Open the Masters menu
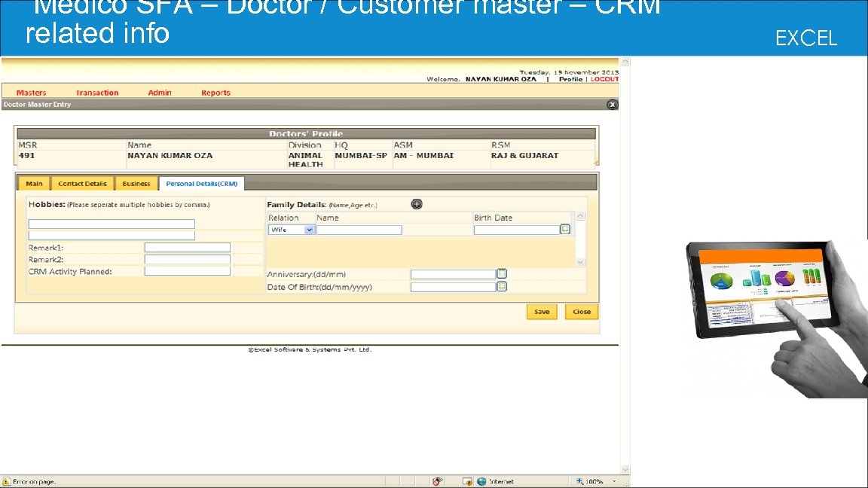The width and height of the screenshot is (868, 488). (30, 93)
